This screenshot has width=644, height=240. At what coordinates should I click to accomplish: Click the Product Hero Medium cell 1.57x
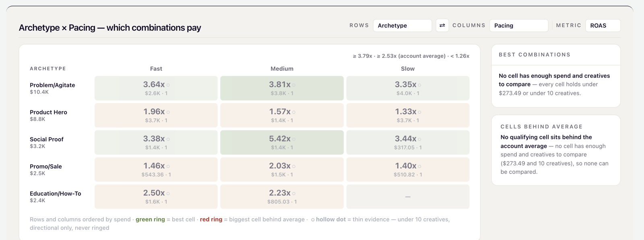[x=282, y=115]
